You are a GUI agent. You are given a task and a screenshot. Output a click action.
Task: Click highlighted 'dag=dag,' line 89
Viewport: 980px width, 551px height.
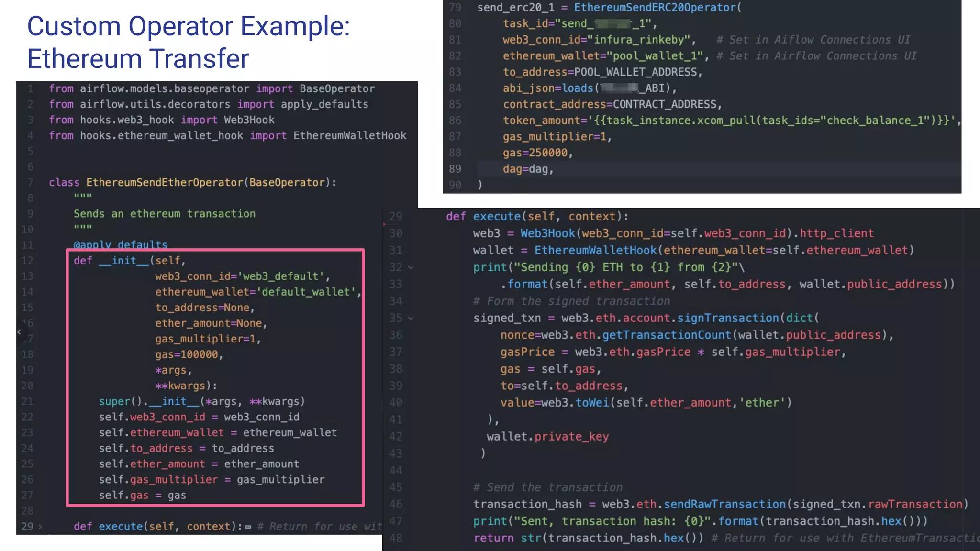pos(528,169)
